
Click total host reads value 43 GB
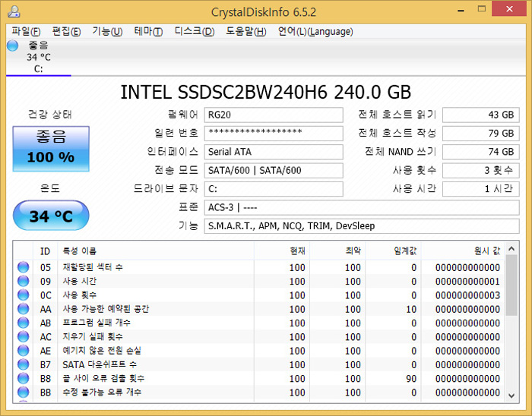coord(481,115)
